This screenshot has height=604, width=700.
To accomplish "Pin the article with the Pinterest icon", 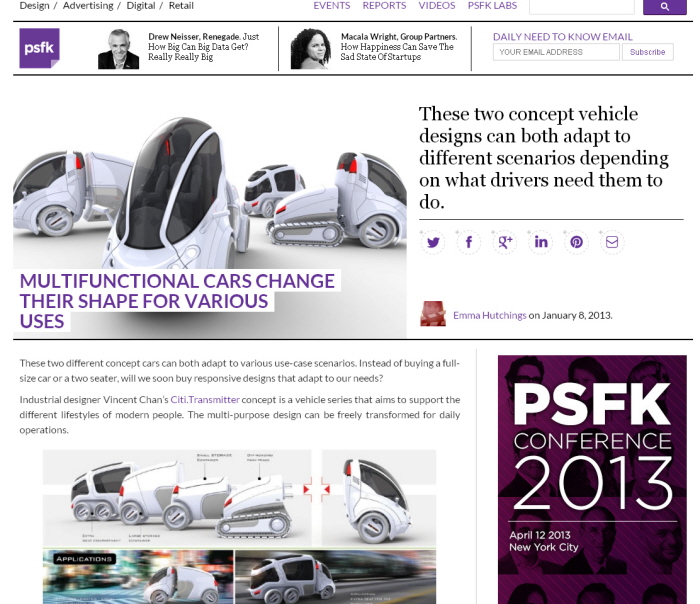I will [576, 242].
